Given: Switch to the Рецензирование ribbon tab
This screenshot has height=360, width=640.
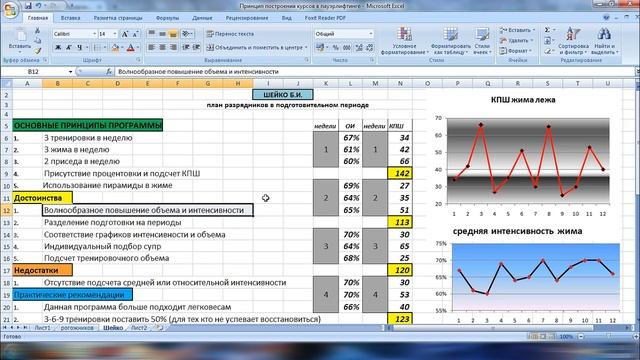Looking at the screenshot, I should coord(247,18).
